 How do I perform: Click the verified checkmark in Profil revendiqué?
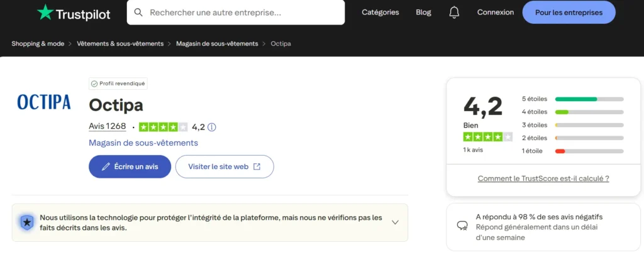pyautogui.click(x=94, y=84)
